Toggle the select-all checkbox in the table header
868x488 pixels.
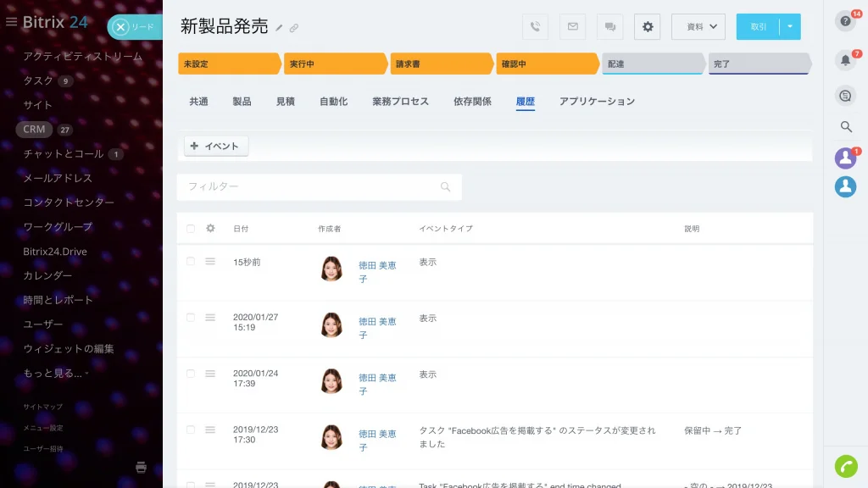click(191, 229)
